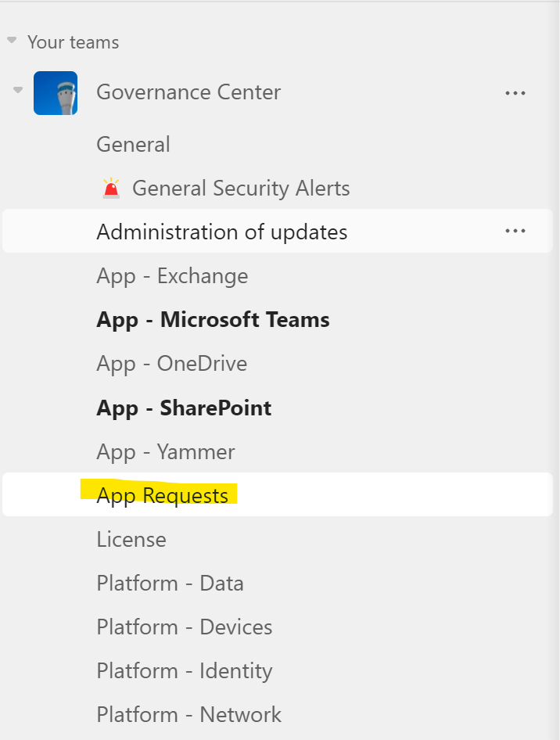Open the General Security Alerts channel

(x=240, y=189)
